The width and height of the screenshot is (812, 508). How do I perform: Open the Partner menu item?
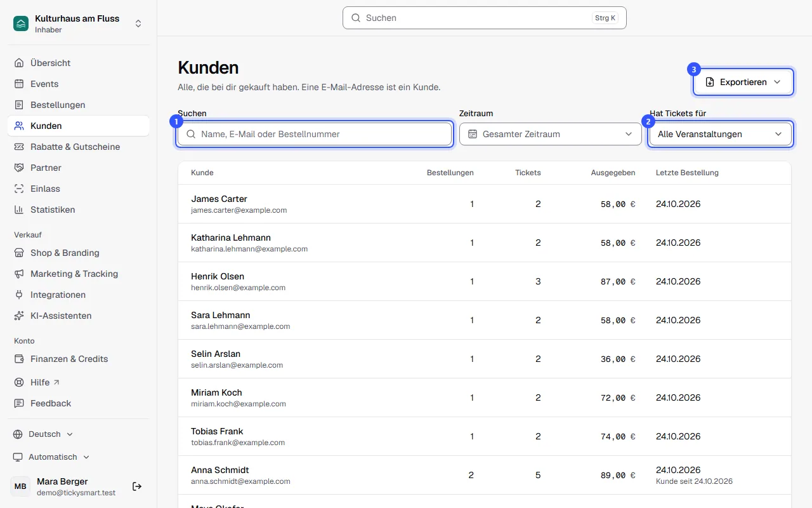pyautogui.click(x=79, y=168)
